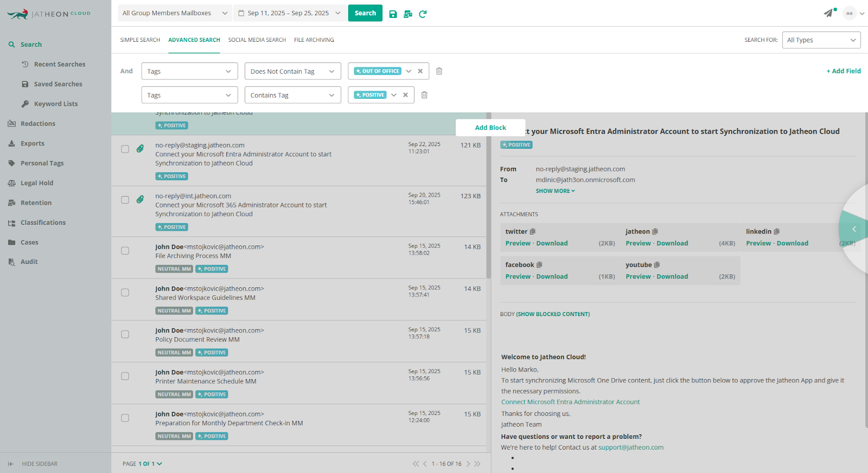
Task: Click the Personal Tags tag icon
Action: click(x=11, y=163)
